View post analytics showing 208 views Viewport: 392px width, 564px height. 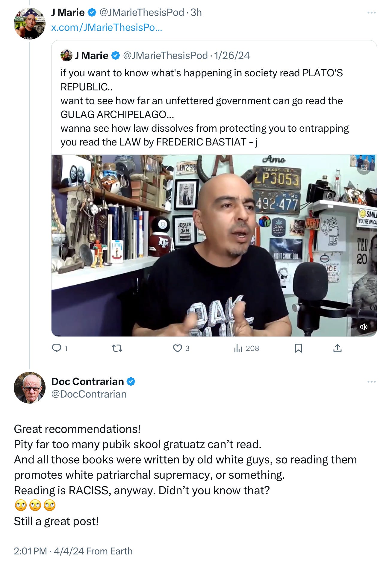246,348
